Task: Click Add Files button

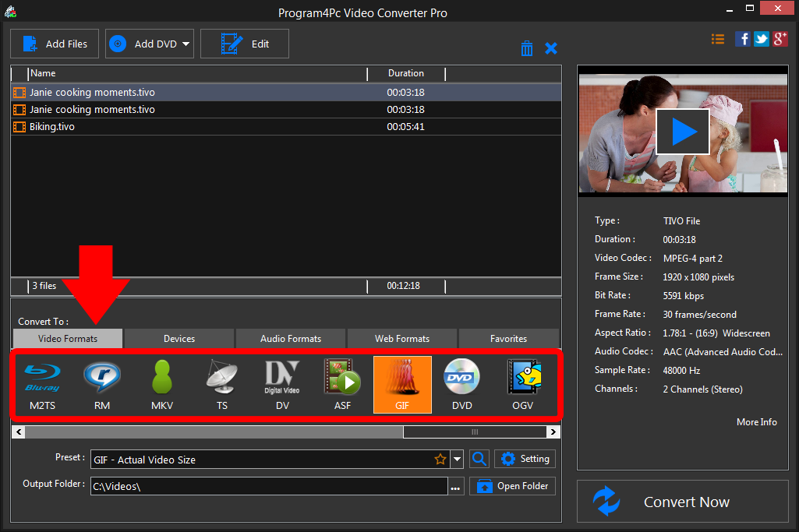Action: pos(55,44)
